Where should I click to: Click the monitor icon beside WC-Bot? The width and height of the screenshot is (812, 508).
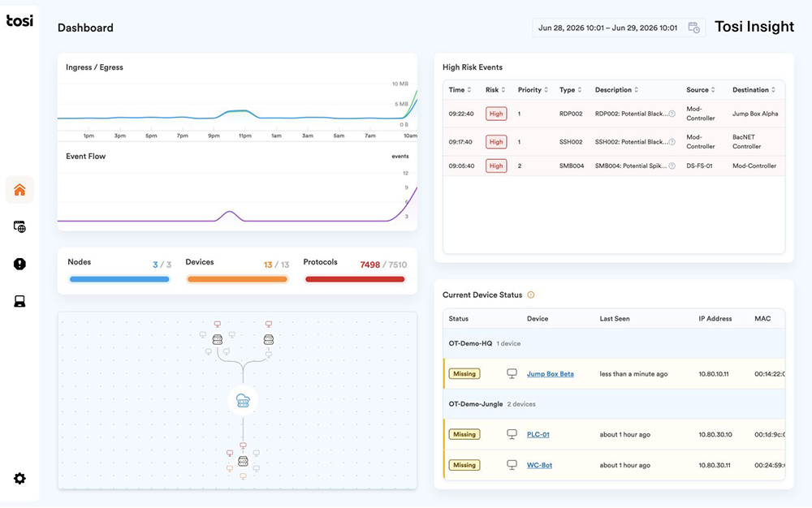tap(512, 465)
